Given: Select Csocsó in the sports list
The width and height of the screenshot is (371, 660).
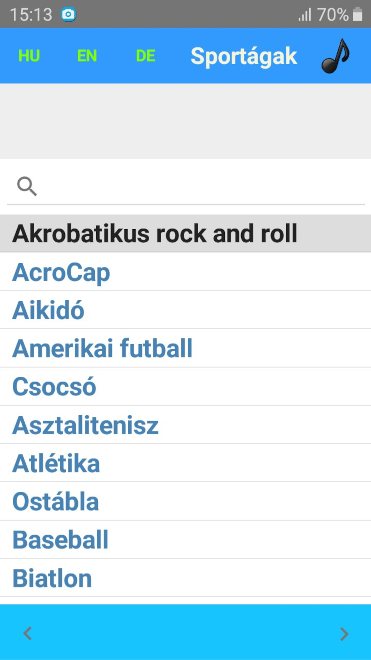Looking at the screenshot, I should [x=185, y=387].
